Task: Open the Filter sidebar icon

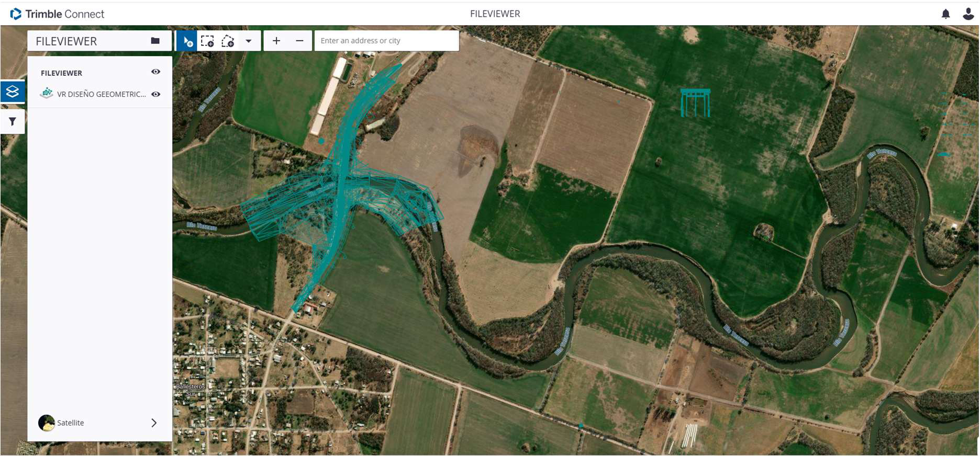Action: coord(13,121)
